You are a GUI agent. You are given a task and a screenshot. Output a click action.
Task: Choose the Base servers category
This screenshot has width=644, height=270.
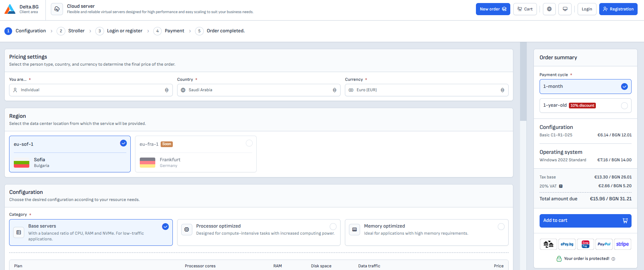tap(91, 233)
